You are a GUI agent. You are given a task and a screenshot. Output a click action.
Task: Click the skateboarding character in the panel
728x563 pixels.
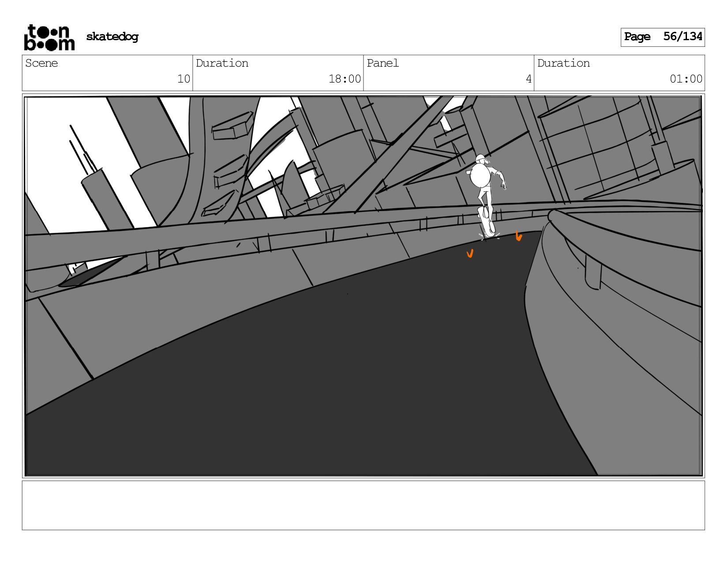[x=487, y=196]
